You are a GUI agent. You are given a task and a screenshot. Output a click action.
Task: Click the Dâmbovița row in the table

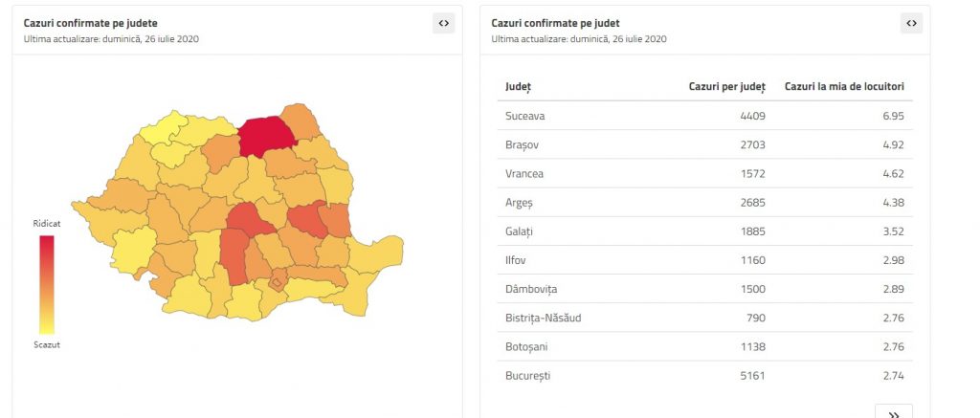(702, 289)
